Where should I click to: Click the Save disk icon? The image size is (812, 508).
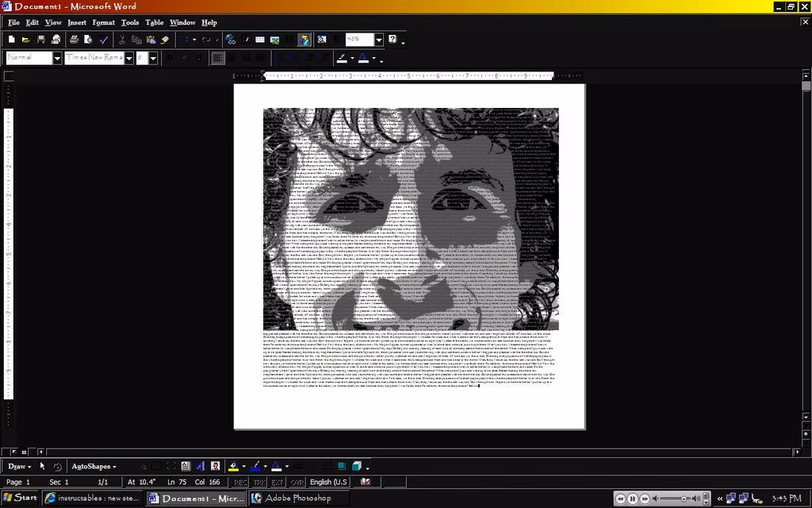click(x=41, y=40)
